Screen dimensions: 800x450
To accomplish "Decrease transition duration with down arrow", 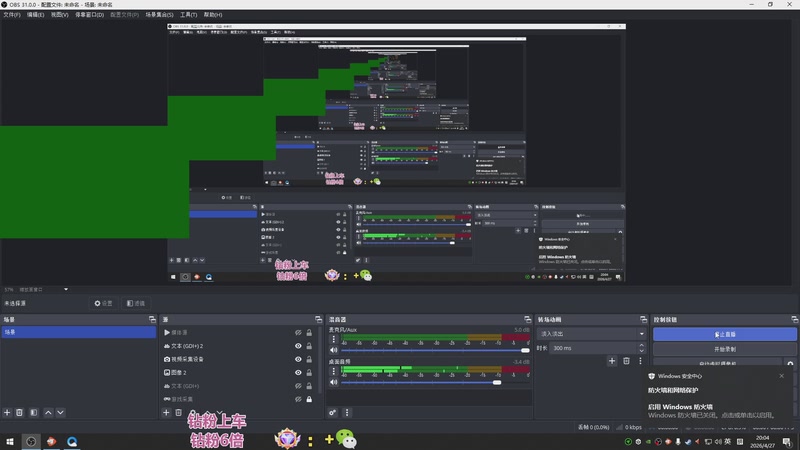I will tap(641, 351).
